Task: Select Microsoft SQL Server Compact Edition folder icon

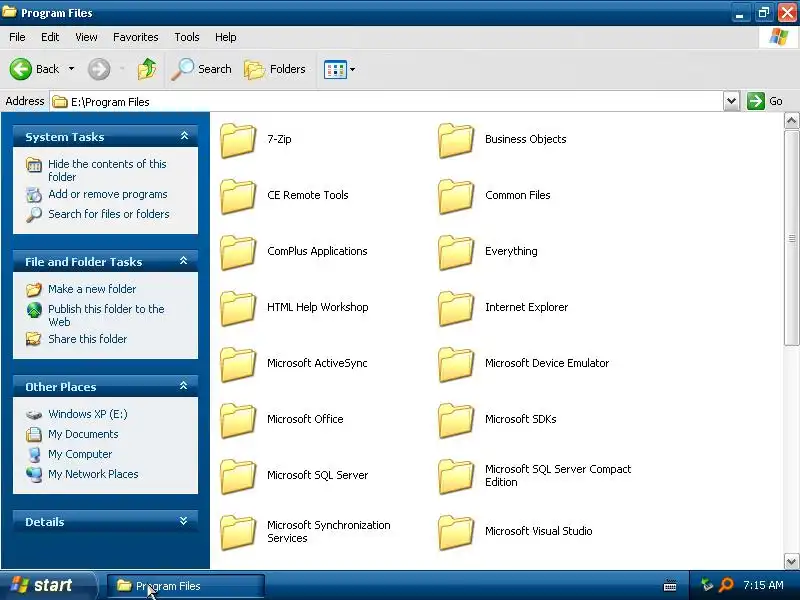Action: pos(456,477)
